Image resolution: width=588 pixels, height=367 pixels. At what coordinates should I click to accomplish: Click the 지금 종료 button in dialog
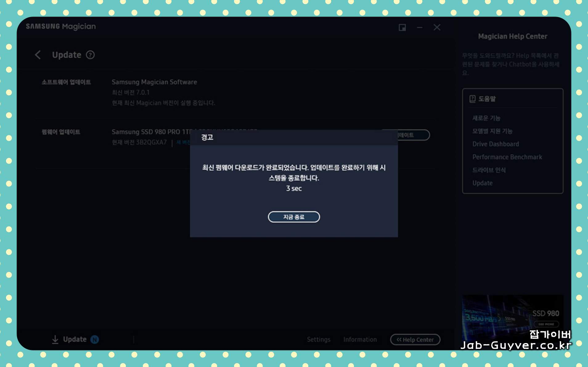tap(294, 217)
